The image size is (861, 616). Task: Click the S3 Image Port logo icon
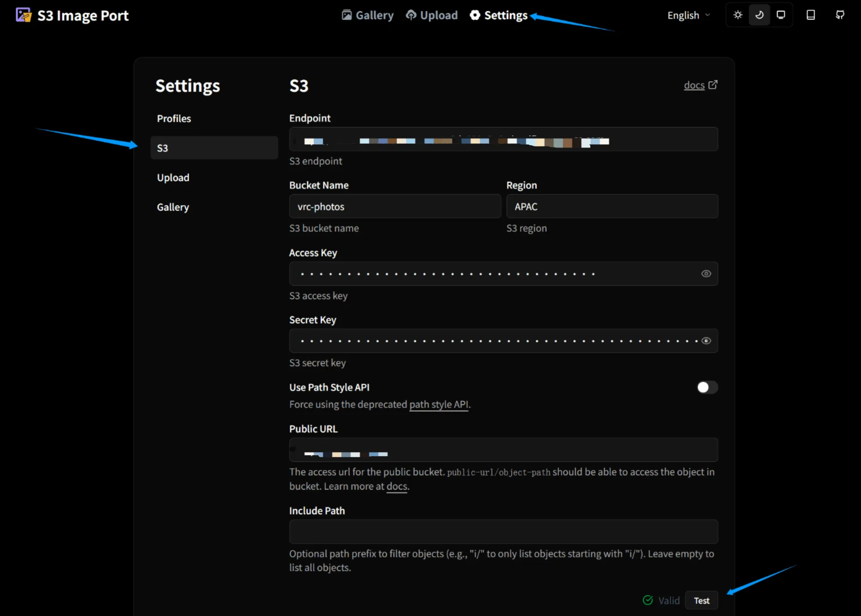coord(24,15)
